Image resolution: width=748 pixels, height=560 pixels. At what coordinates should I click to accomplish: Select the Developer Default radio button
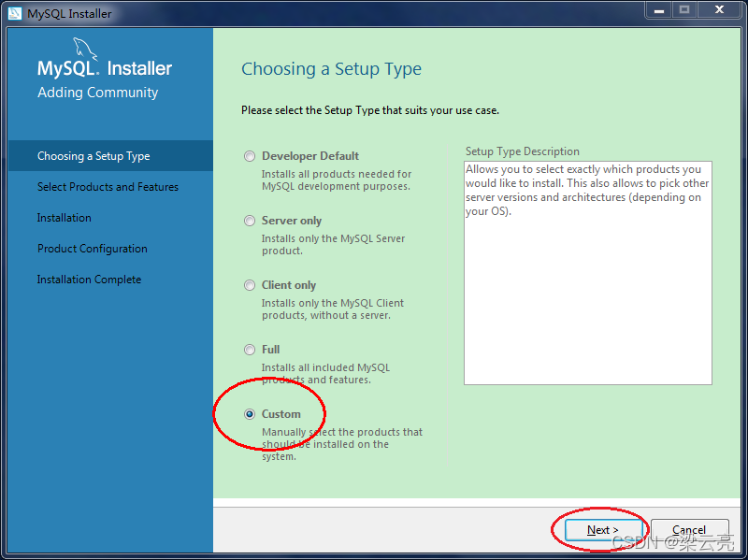pyautogui.click(x=249, y=156)
